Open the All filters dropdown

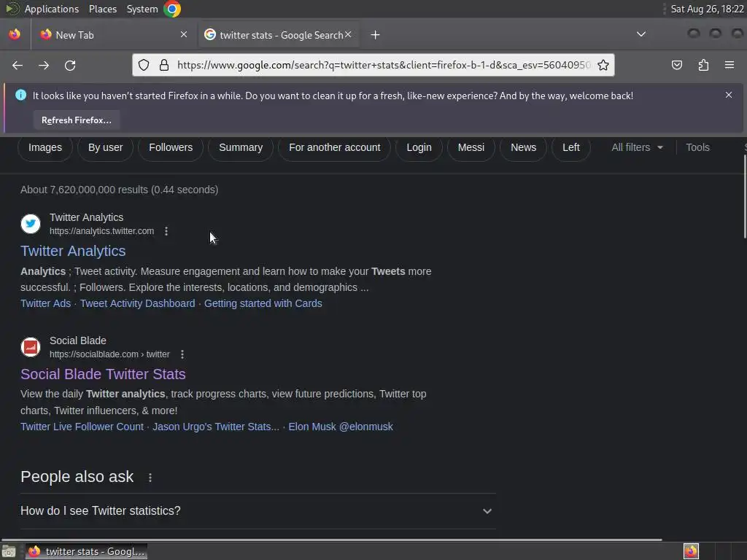638,147
